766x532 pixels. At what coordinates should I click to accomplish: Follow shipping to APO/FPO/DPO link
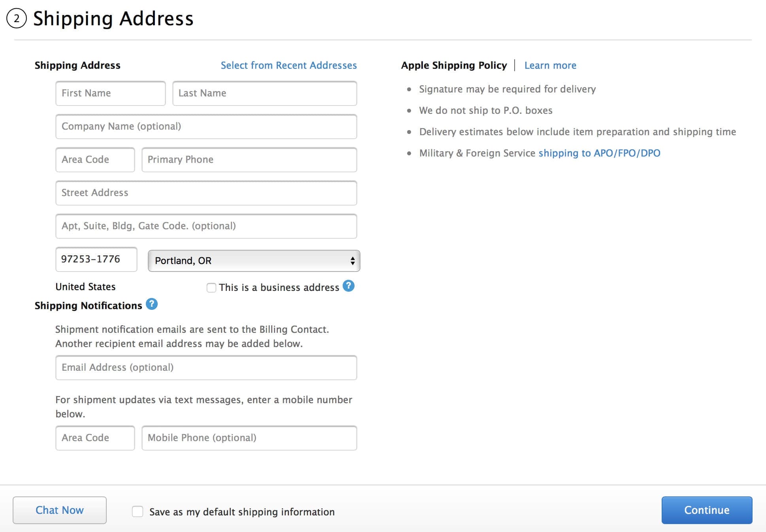click(x=599, y=153)
